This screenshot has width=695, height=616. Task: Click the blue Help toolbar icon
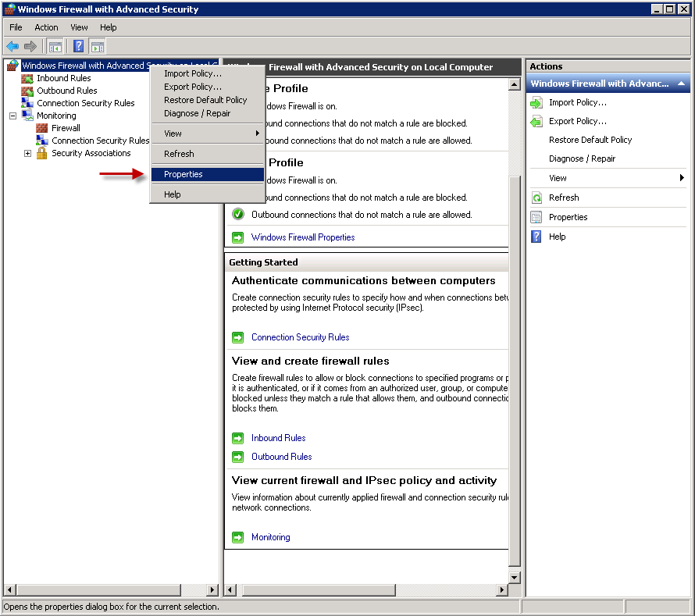click(x=78, y=46)
